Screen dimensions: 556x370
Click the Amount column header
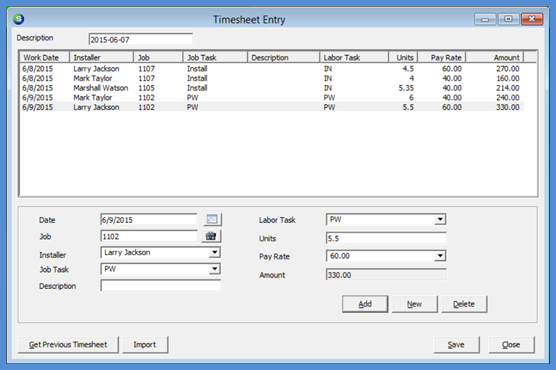click(x=495, y=57)
